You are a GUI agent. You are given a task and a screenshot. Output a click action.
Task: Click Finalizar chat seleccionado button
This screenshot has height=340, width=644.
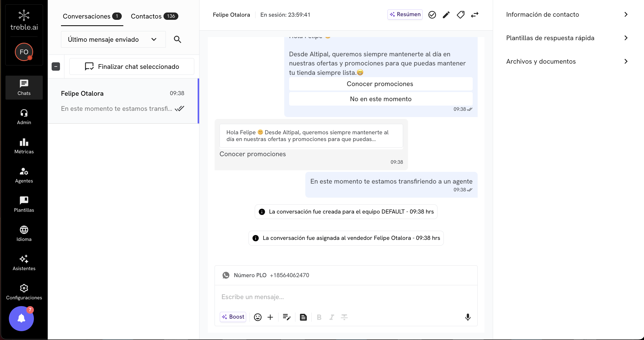tap(132, 66)
